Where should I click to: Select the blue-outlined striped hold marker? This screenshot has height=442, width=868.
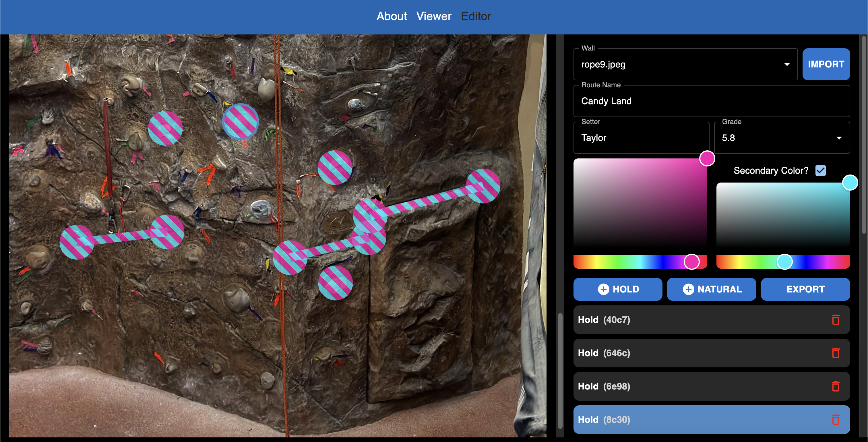tap(240, 122)
